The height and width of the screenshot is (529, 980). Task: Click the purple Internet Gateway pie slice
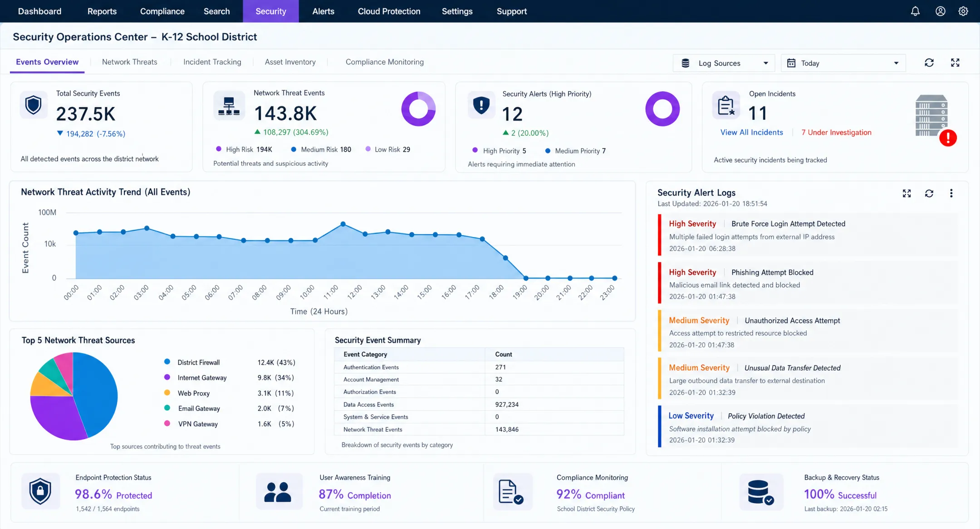(x=57, y=417)
